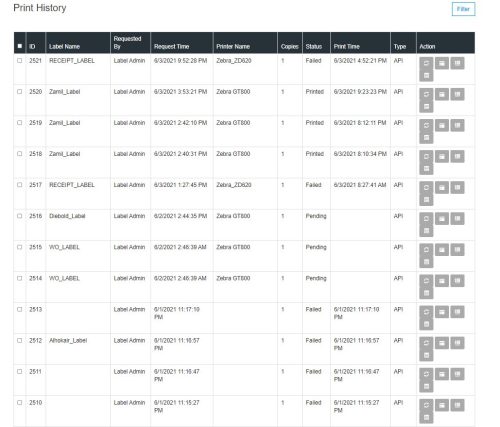Click the window-style action icon for ID 2512

[442, 343]
